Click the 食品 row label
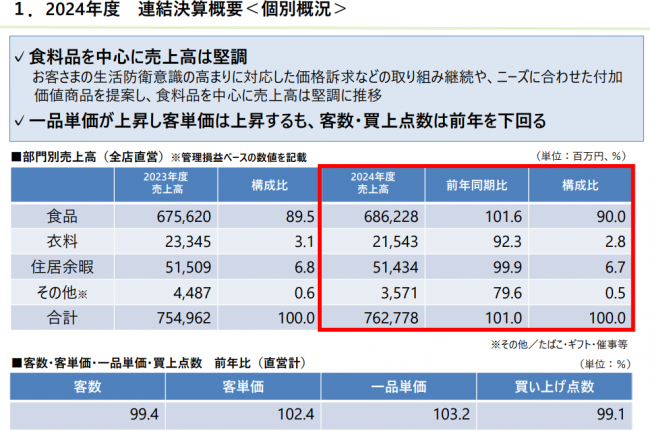Viewport: 650px width, 430px height. 62,216
